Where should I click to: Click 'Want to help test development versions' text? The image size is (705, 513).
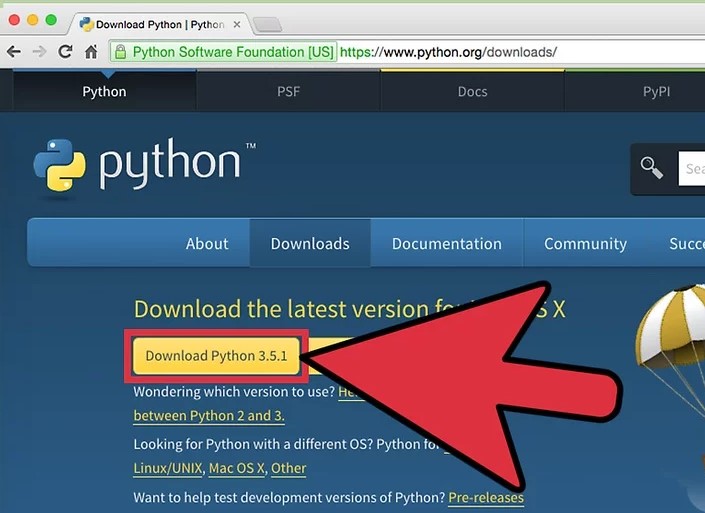click(x=289, y=497)
